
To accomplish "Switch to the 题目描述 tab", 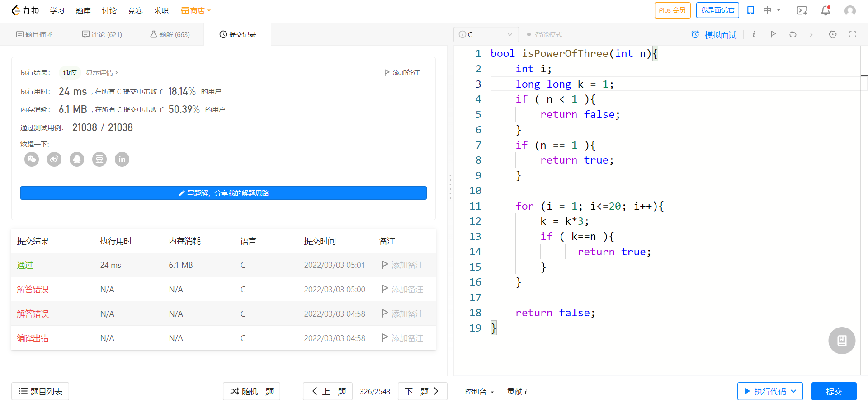I will pyautogui.click(x=34, y=34).
